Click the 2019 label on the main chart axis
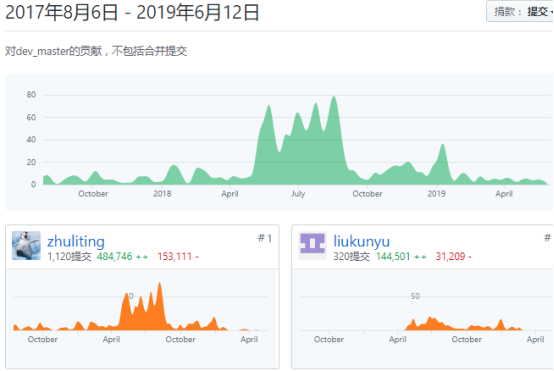The image size is (554, 371). [x=436, y=194]
